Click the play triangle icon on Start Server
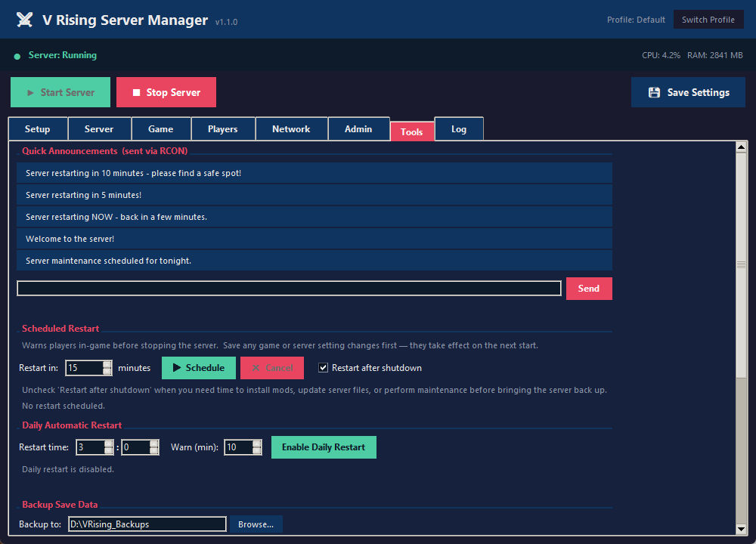 [x=30, y=92]
